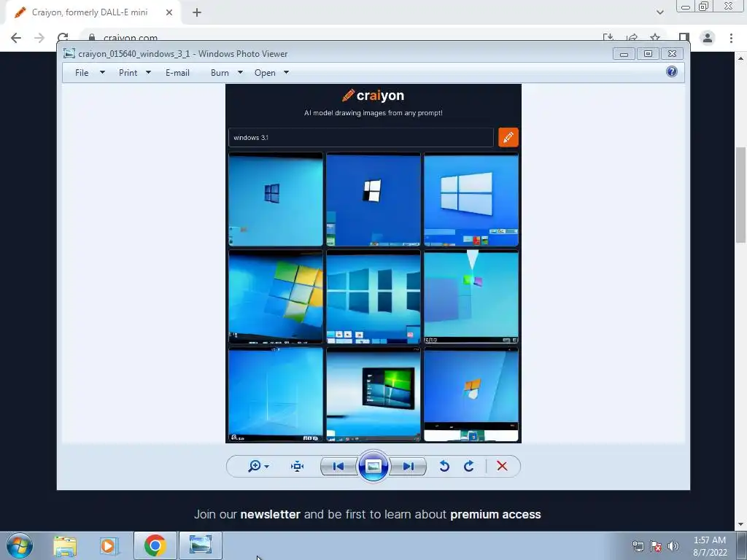Click the Chrome forward arrow
This screenshot has width=747, height=560.
coord(39,38)
